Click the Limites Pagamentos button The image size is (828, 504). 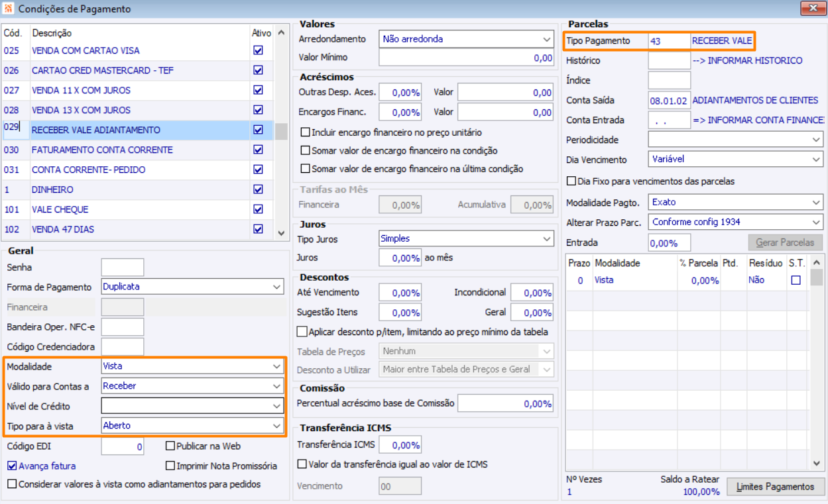pos(776,487)
